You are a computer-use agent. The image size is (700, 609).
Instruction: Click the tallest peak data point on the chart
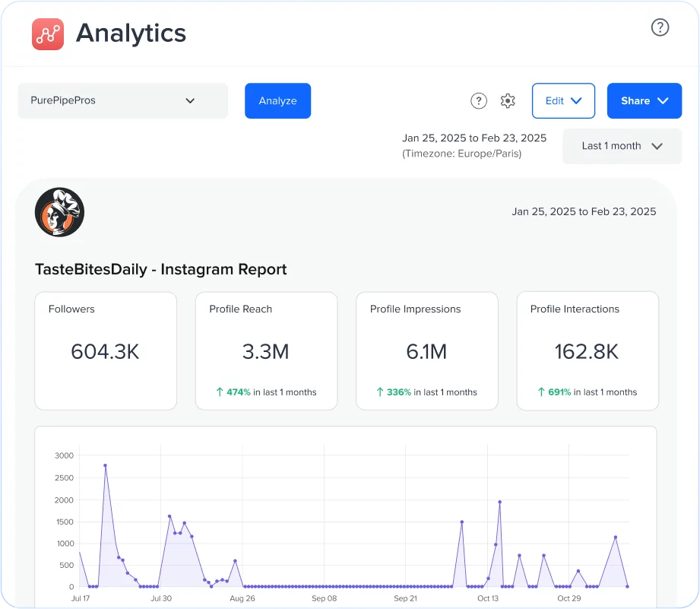coord(105,467)
